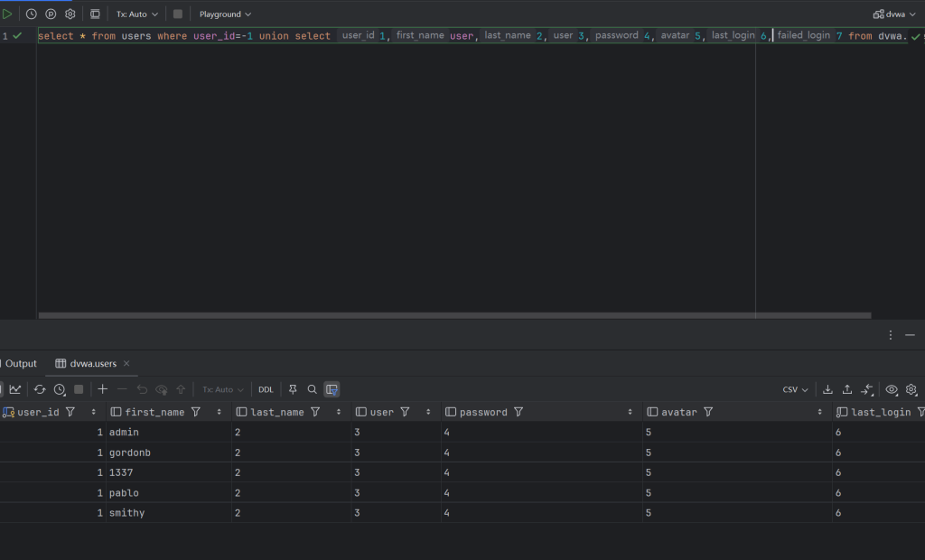The image size is (925, 560).
Task: Open the top Tx: Auto transaction dropdown
Action: click(137, 14)
